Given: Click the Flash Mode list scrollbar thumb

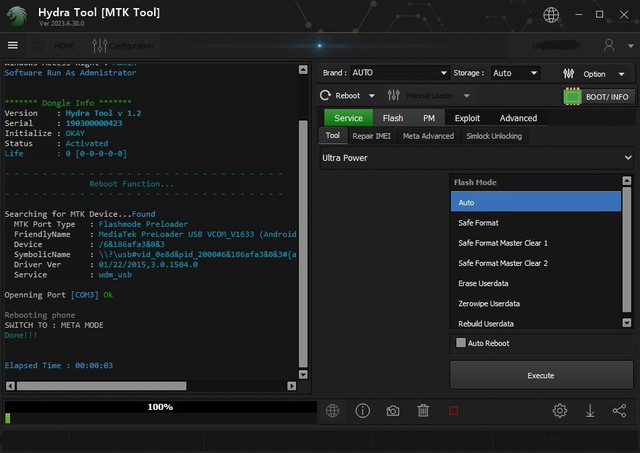Looking at the screenshot, I should 627,250.
